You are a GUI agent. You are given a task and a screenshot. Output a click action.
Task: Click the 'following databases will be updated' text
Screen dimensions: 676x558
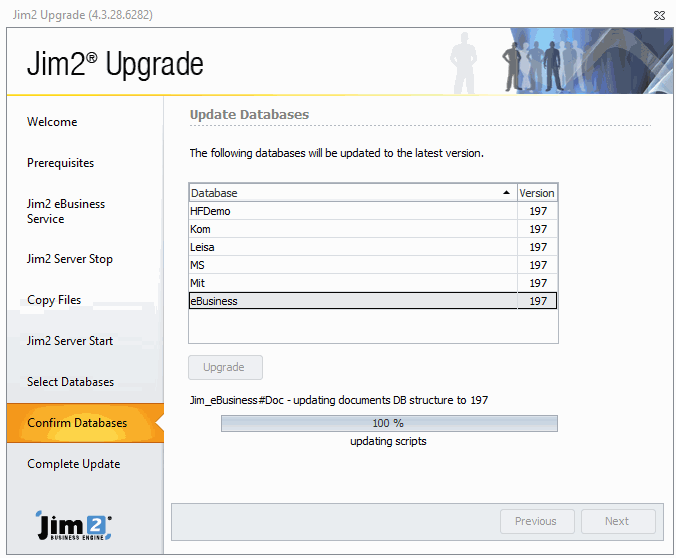click(336, 153)
